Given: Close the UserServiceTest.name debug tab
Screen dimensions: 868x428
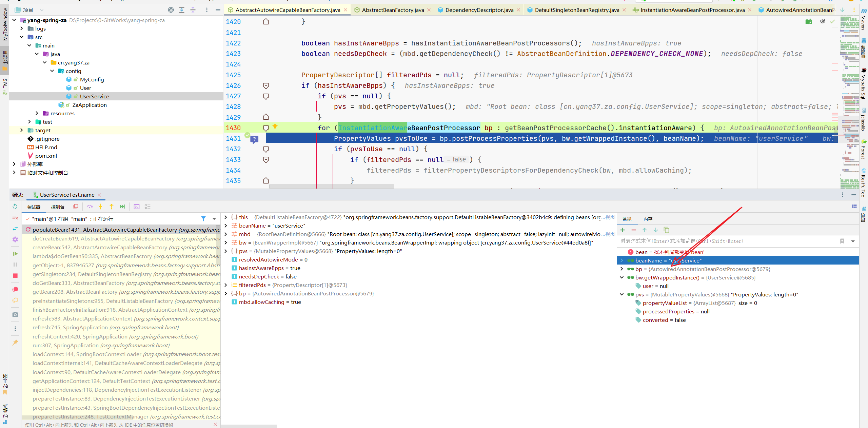Looking at the screenshot, I should tap(99, 195).
